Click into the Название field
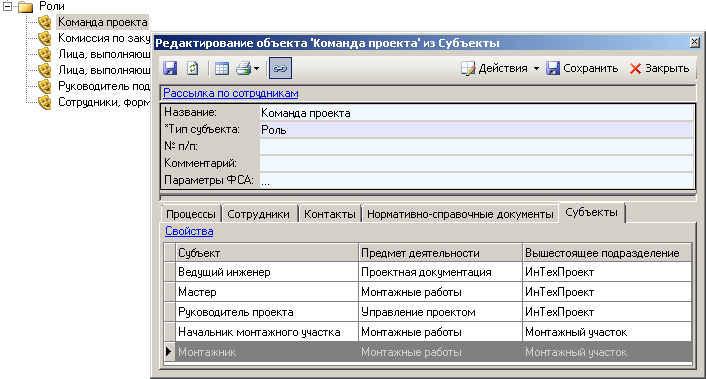Image resolution: width=706 pixels, height=379 pixels. tap(476, 113)
